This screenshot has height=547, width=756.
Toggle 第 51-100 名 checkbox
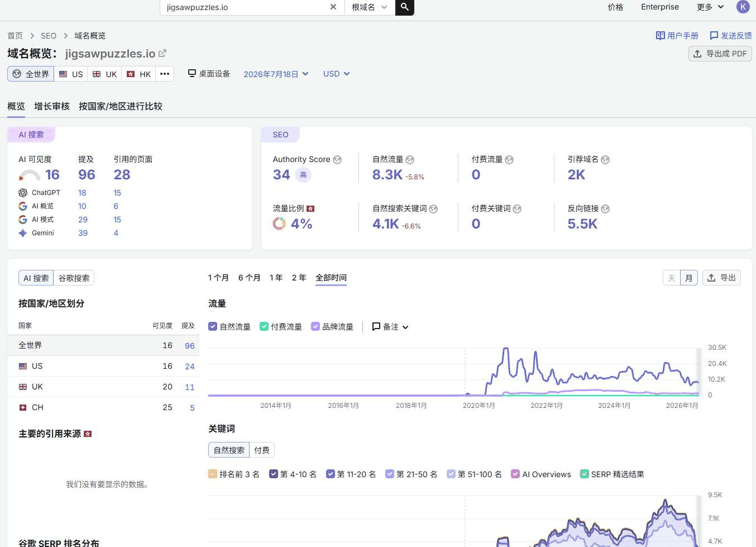pos(451,474)
